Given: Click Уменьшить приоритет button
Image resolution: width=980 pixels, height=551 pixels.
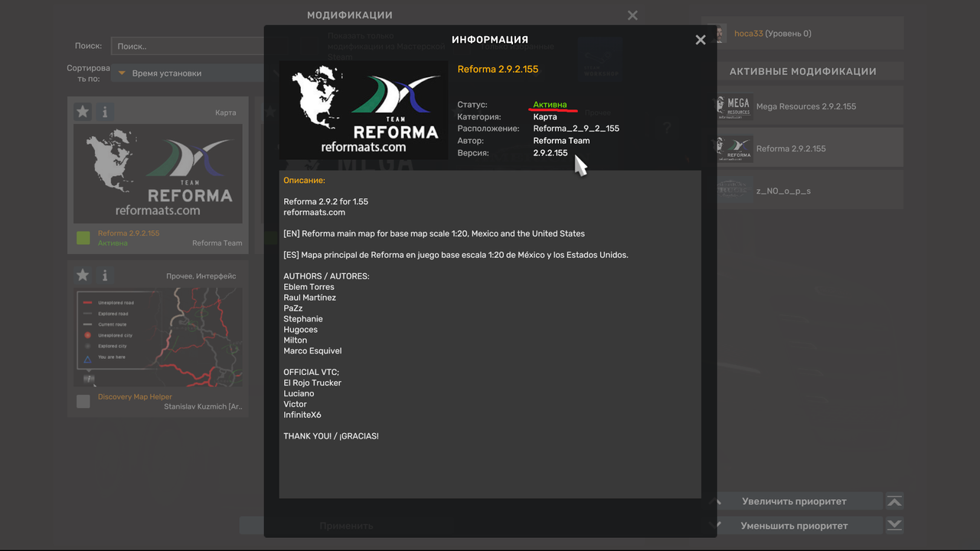Looking at the screenshot, I should pos(794,526).
